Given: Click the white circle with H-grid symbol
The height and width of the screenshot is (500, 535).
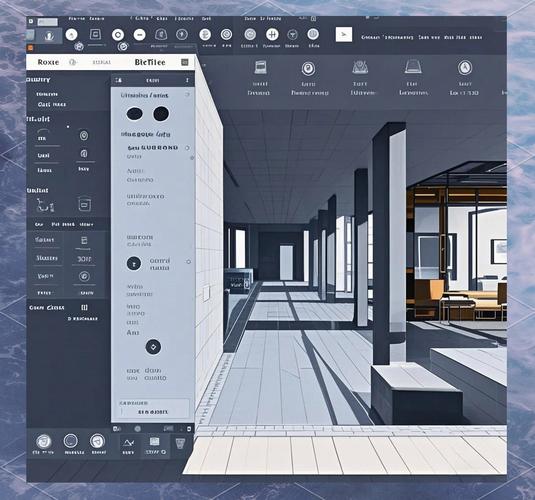Looking at the screenshot, I should (x=272, y=34).
